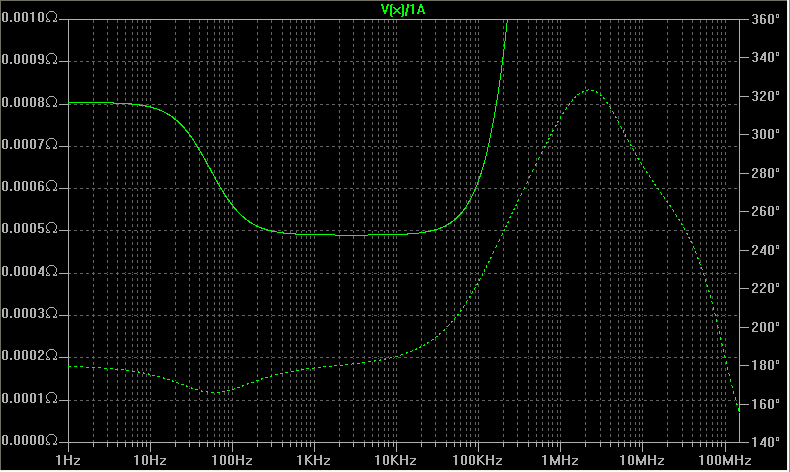Image resolution: width=790 pixels, height=472 pixels.
Task: Click the dotted phase curve peak near 320°
Action: click(x=589, y=90)
